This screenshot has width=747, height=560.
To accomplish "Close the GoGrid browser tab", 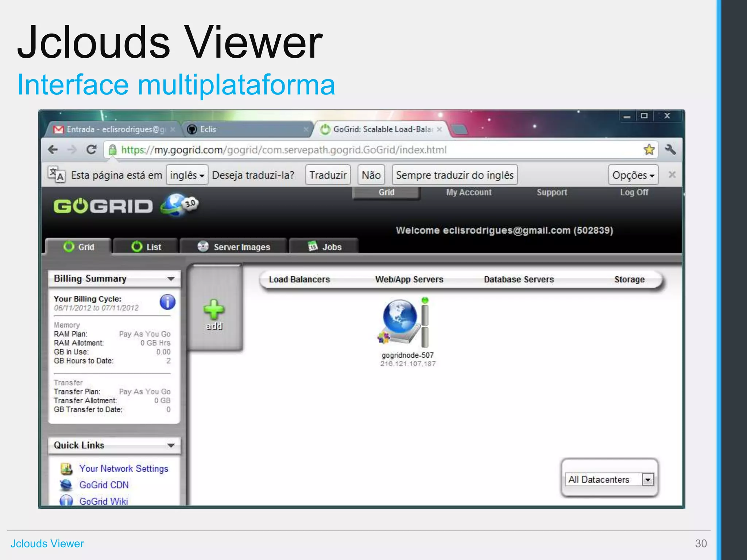I will point(440,129).
